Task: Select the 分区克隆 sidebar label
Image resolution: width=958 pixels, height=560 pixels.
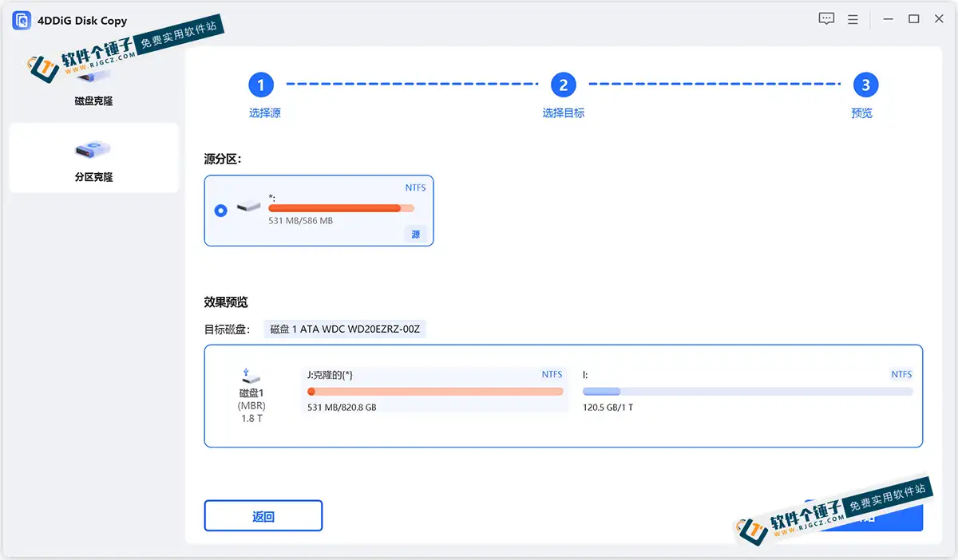Action: 93,177
